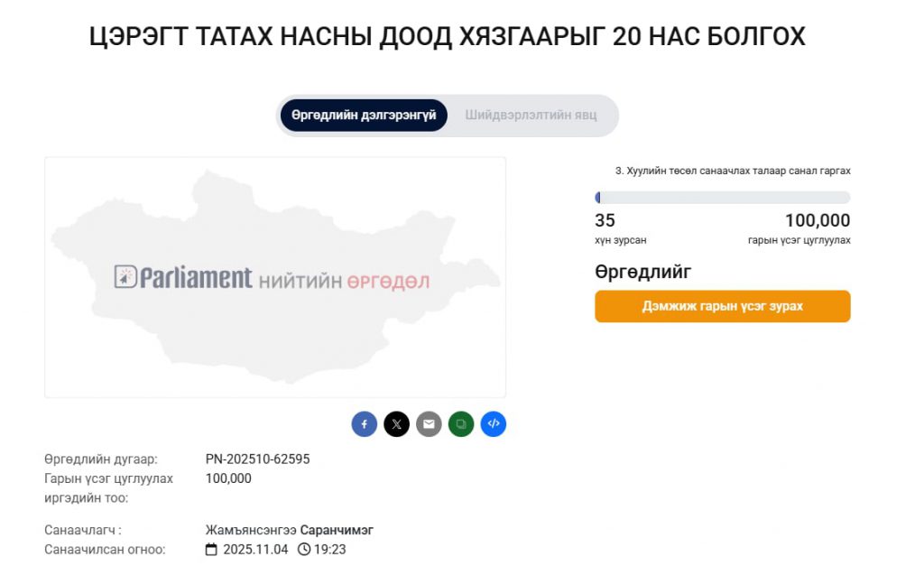Select the Өргөдлийн дэлгэрэнгүй tab
This screenshot has width=924, height=566.
[x=364, y=116]
